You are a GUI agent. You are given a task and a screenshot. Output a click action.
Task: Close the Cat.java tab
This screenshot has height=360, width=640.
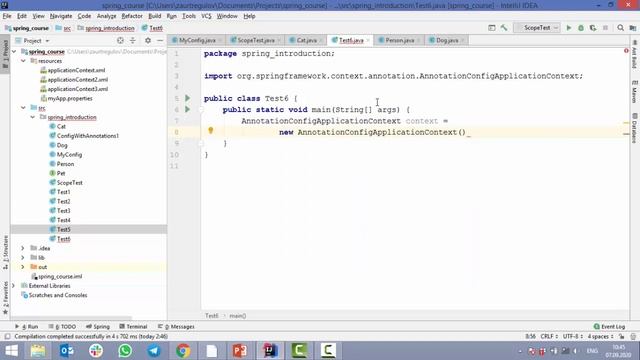[x=321, y=40]
